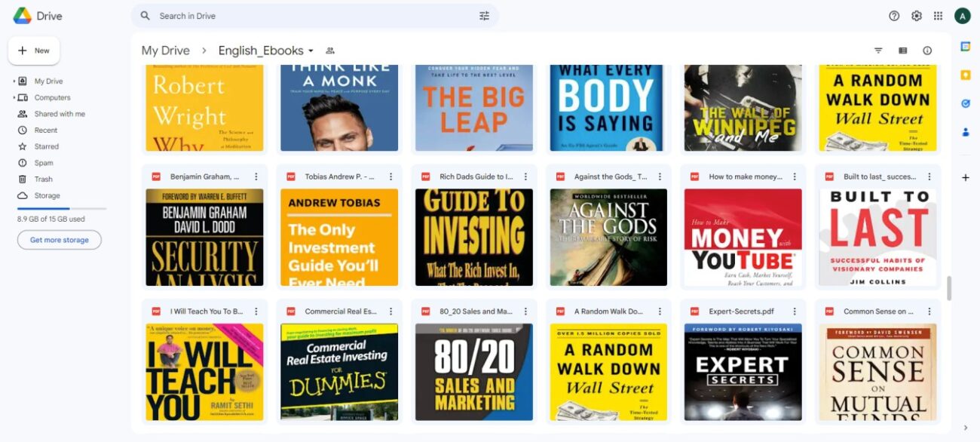Open the search options filter icon
The width and height of the screenshot is (980, 442).
point(484,16)
